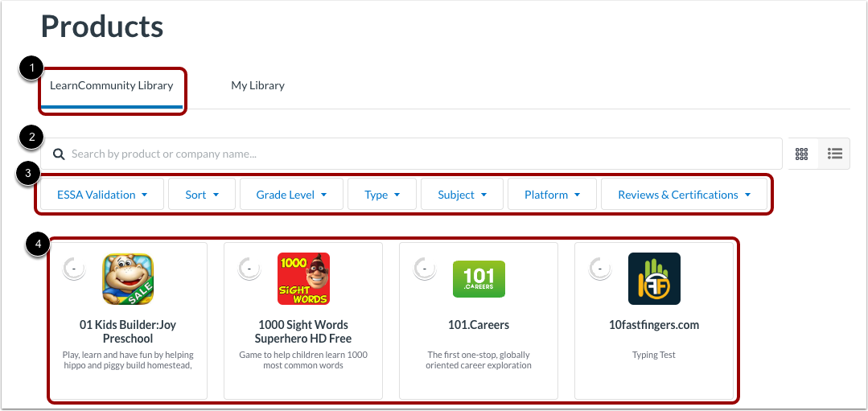Click the 10fastfingers hand logo

[x=654, y=279]
